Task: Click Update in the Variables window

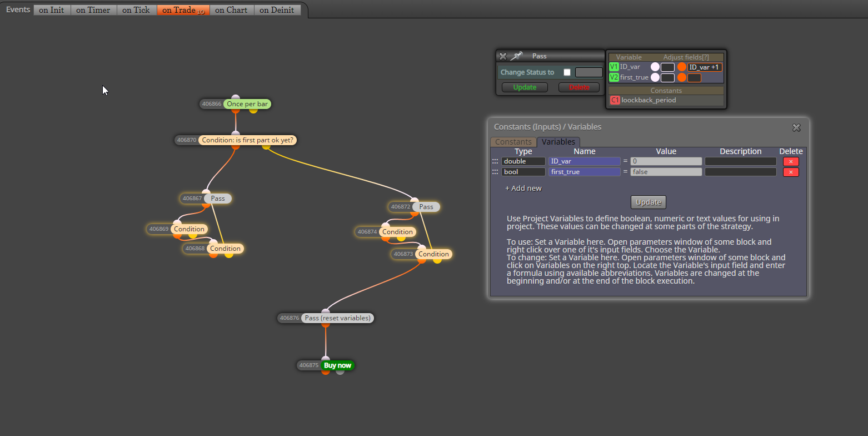Action: 648,202
